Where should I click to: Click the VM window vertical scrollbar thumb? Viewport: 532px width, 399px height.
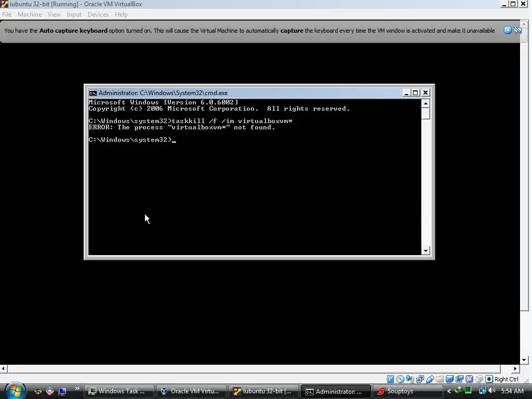pyautogui.click(x=524, y=169)
